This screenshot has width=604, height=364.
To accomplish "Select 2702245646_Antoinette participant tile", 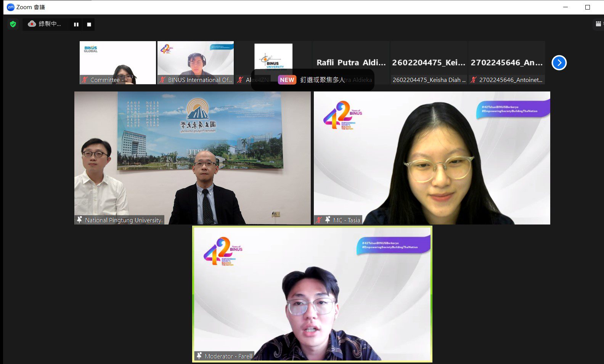I will [507, 63].
